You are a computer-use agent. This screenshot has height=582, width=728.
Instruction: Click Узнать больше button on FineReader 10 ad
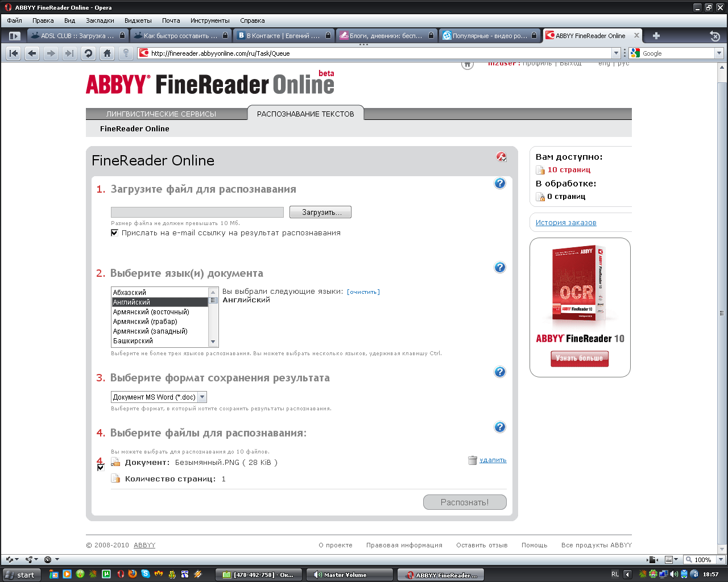pos(580,358)
